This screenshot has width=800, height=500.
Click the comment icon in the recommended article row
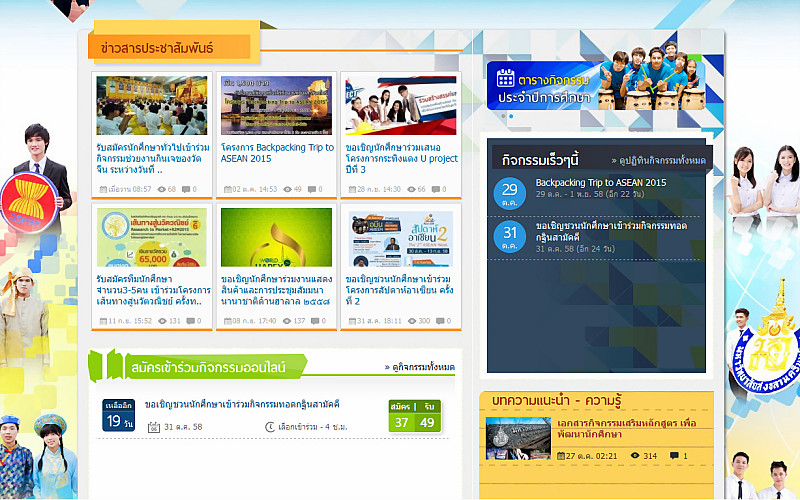pos(673,456)
